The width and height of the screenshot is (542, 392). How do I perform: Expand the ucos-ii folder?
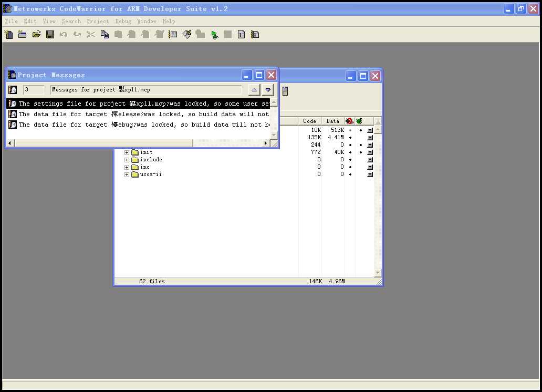coord(127,175)
